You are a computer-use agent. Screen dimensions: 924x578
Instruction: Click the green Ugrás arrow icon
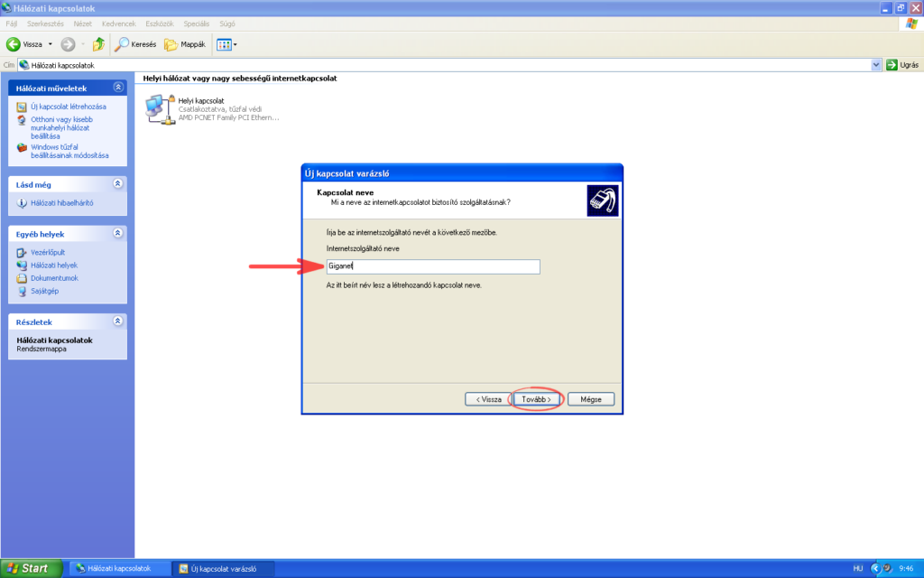coord(891,64)
